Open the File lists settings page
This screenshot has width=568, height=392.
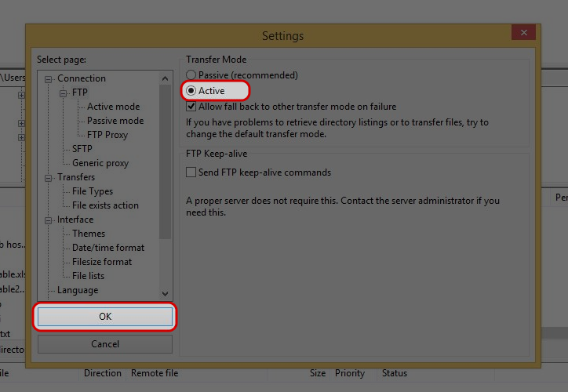[88, 276]
